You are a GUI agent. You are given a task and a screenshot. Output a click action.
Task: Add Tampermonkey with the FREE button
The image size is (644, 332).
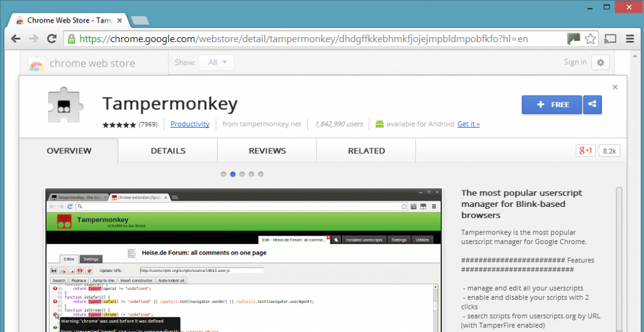[x=552, y=105]
